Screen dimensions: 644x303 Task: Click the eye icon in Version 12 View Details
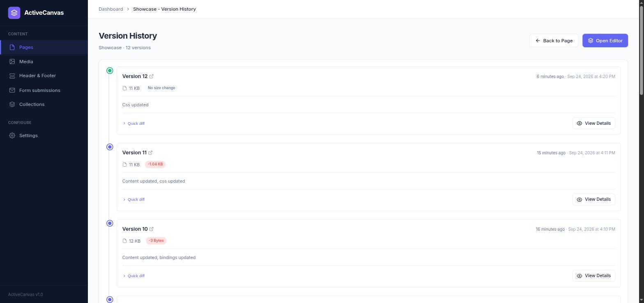[x=580, y=123]
